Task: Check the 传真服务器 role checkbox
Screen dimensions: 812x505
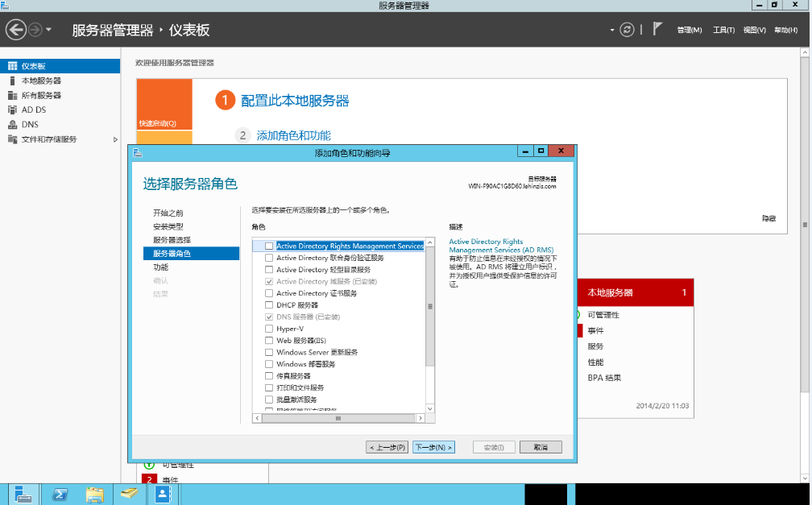Action: [269, 376]
